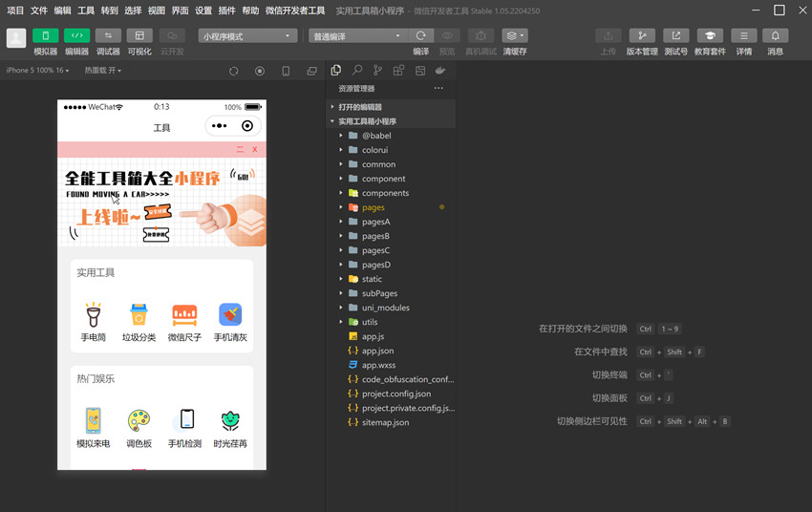Expand the opened editors section
Screen dimensions: 812x512
coord(391,107)
